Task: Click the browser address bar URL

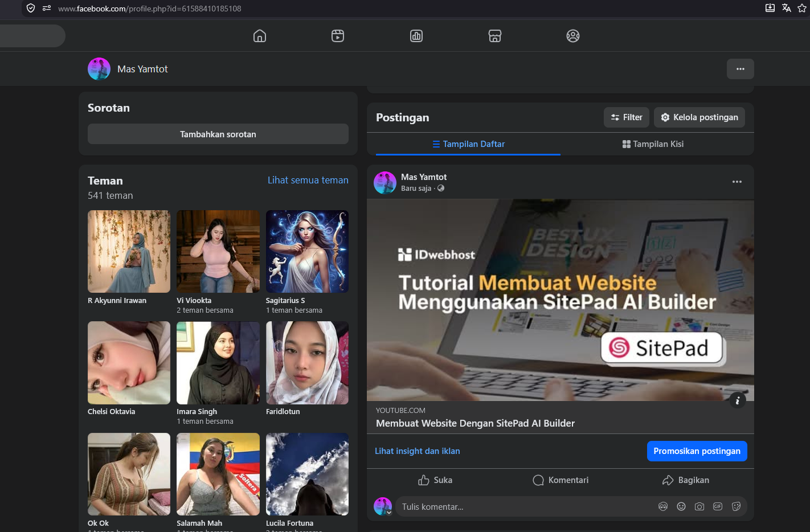Action: coord(149,9)
